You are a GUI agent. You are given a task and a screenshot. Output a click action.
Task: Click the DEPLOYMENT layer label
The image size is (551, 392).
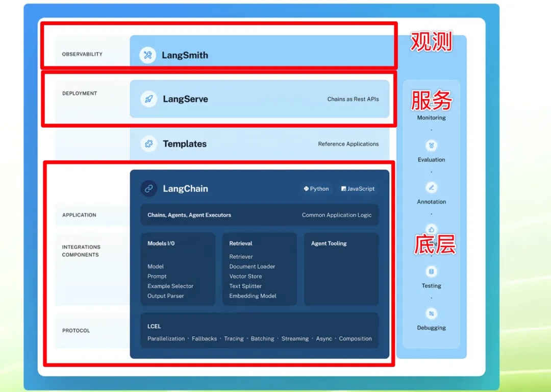pos(80,93)
